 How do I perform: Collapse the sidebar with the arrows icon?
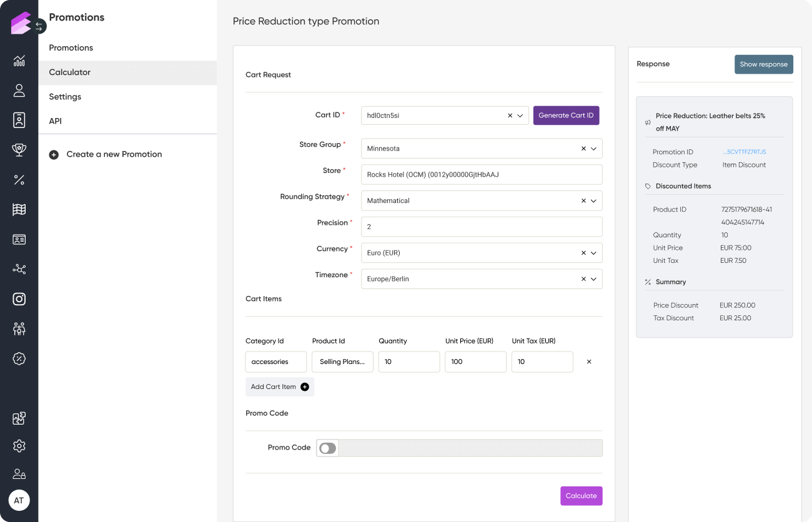[39, 26]
